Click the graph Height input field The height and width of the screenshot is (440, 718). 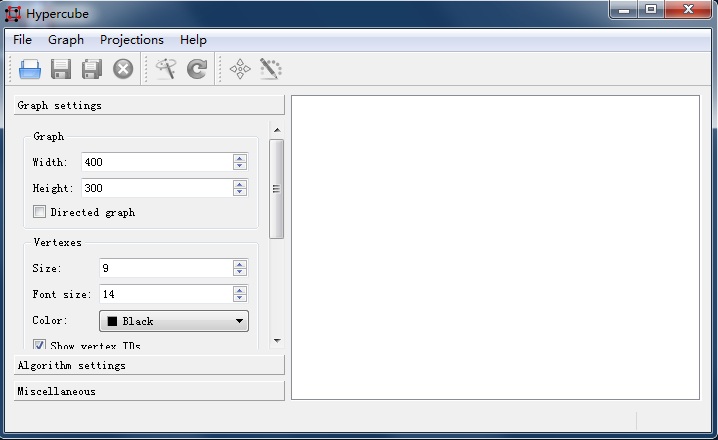click(157, 188)
